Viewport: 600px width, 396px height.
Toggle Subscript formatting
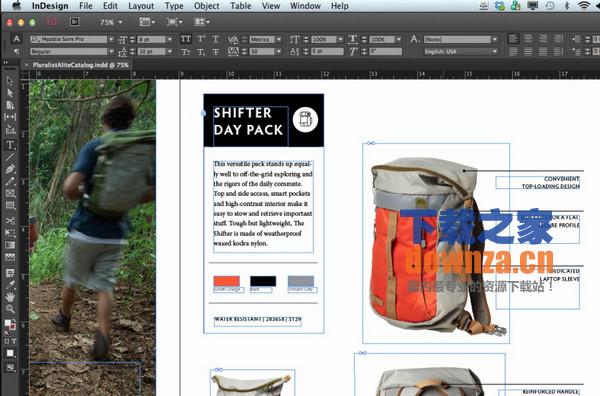[x=201, y=52]
